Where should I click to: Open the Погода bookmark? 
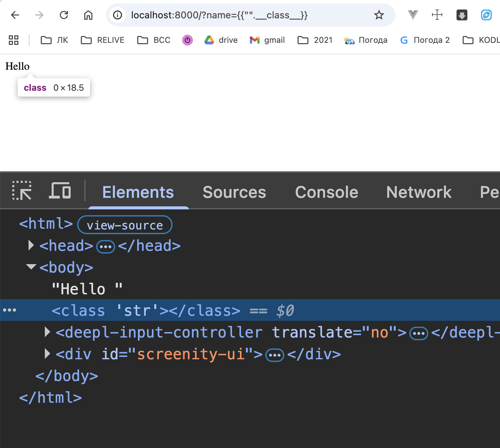[x=365, y=40]
